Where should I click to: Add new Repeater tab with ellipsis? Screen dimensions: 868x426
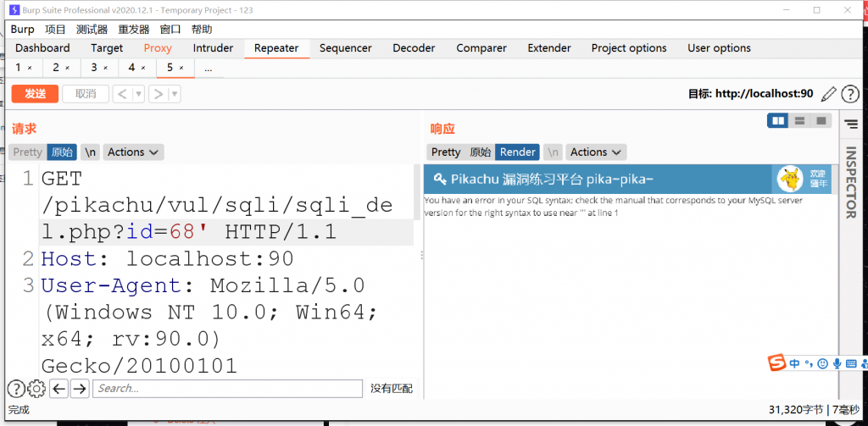(208, 68)
